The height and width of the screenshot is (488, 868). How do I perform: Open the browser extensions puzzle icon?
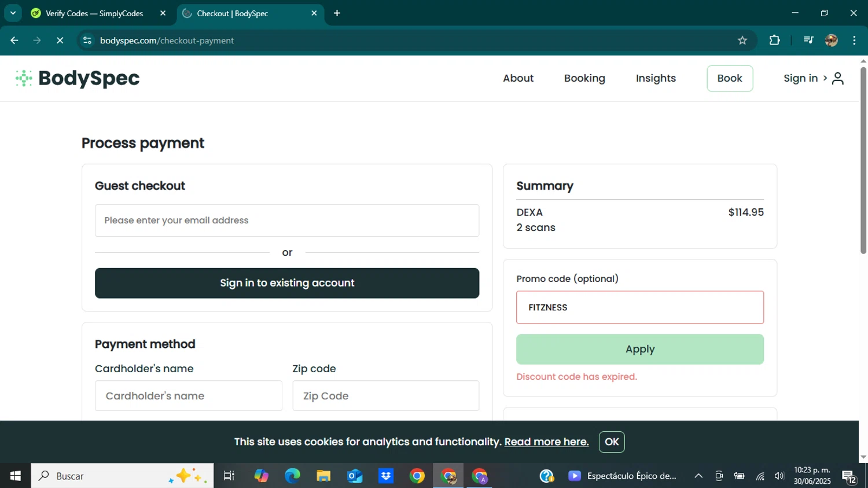coord(774,41)
